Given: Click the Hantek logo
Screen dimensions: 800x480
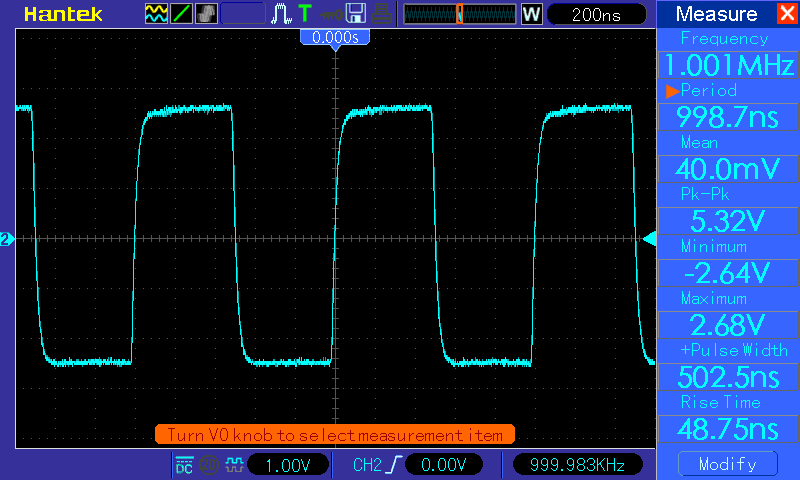Looking at the screenshot, I should pos(63,14).
